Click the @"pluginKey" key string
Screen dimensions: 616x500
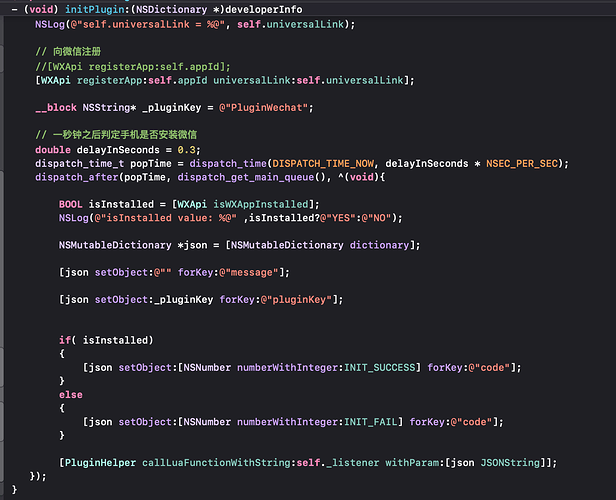click(296, 300)
